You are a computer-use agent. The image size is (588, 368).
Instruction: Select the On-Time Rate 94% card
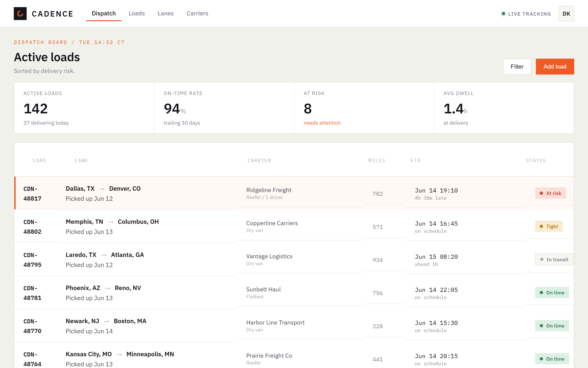click(224, 108)
